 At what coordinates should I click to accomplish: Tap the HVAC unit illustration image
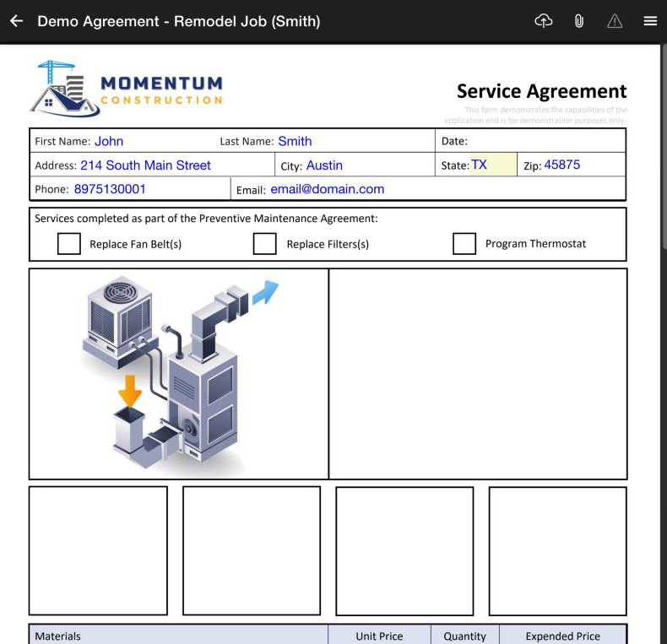pyautogui.click(x=179, y=374)
